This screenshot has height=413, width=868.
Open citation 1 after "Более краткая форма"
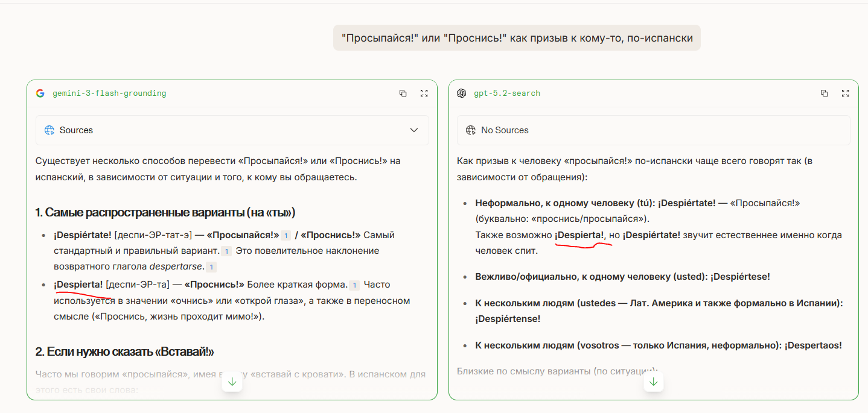tap(355, 285)
